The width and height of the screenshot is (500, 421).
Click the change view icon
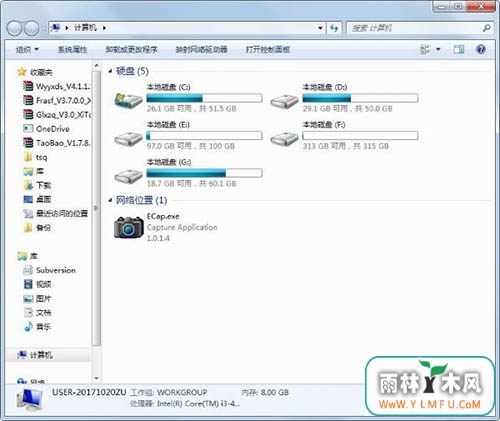click(425, 50)
